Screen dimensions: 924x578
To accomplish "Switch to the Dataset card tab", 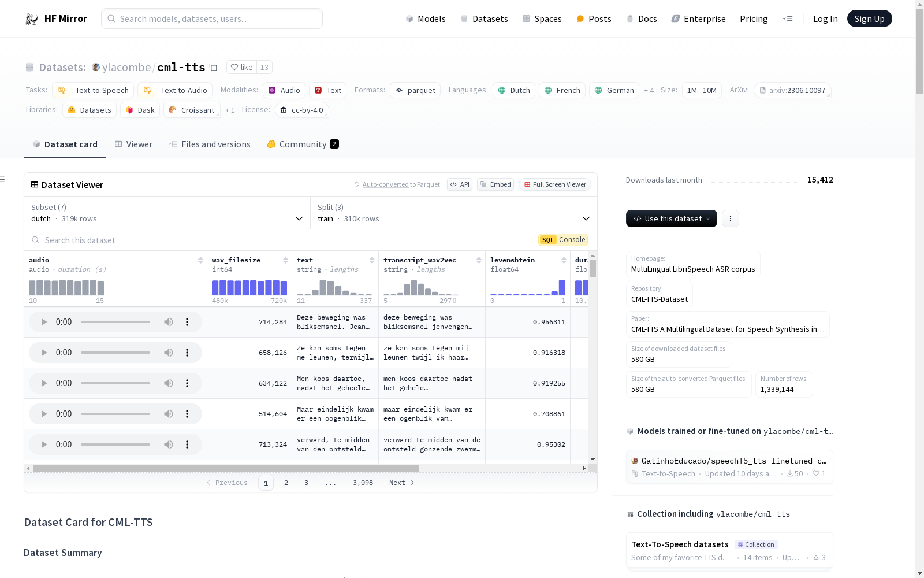I will [65, 144].
